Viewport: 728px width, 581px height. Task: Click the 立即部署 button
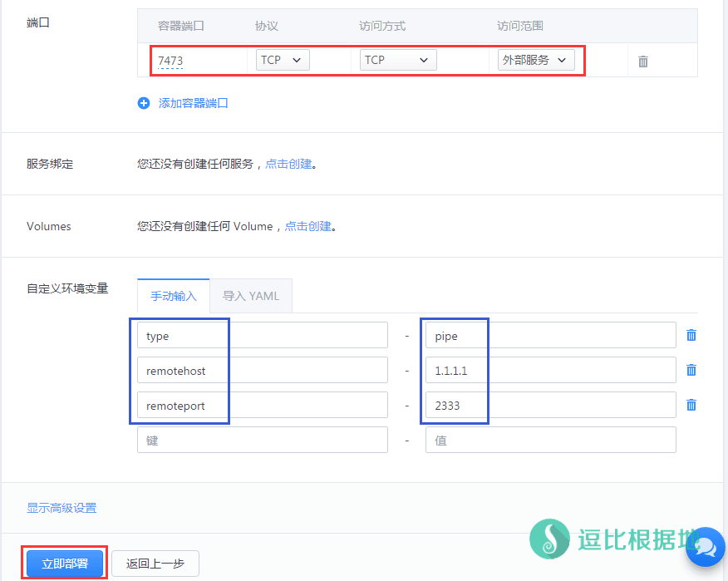tap(65, 563)
